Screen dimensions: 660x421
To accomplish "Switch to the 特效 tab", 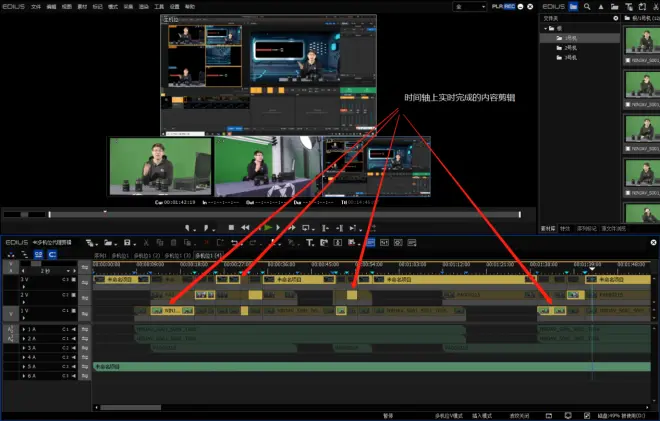I will pyautogui.click(x=565, y=229).
